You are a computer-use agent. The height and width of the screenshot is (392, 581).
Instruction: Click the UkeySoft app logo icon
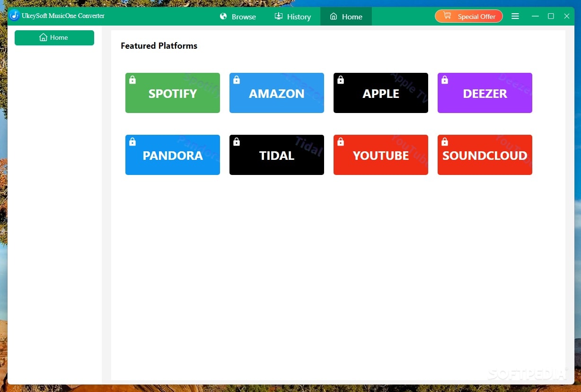coord(15,16)
